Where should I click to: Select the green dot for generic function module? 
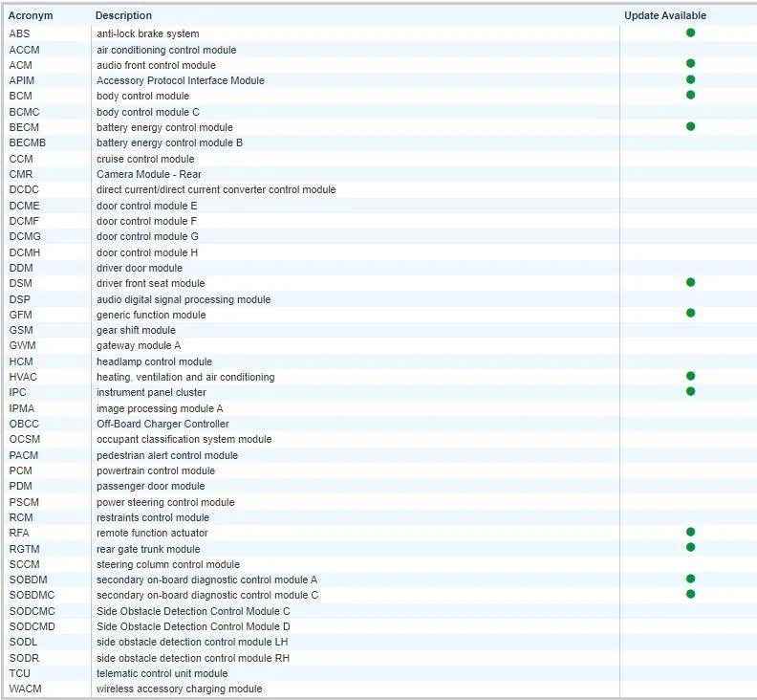[x=690, y=314]
